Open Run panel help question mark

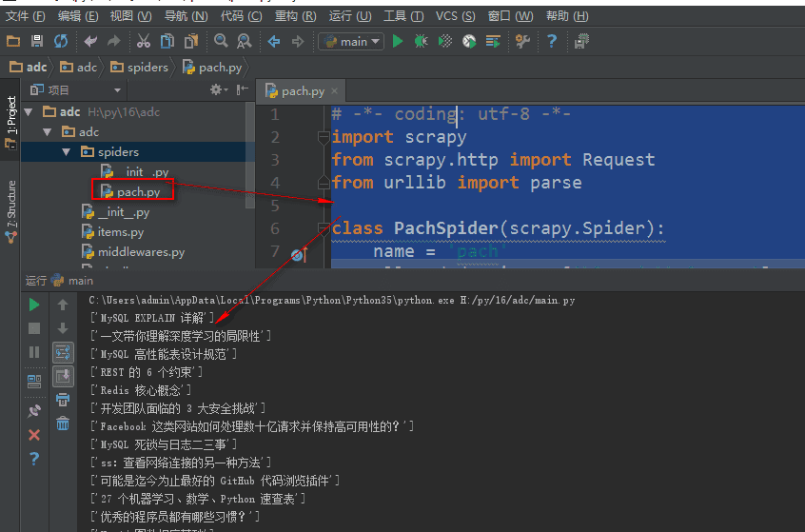(x=34, y=458)
